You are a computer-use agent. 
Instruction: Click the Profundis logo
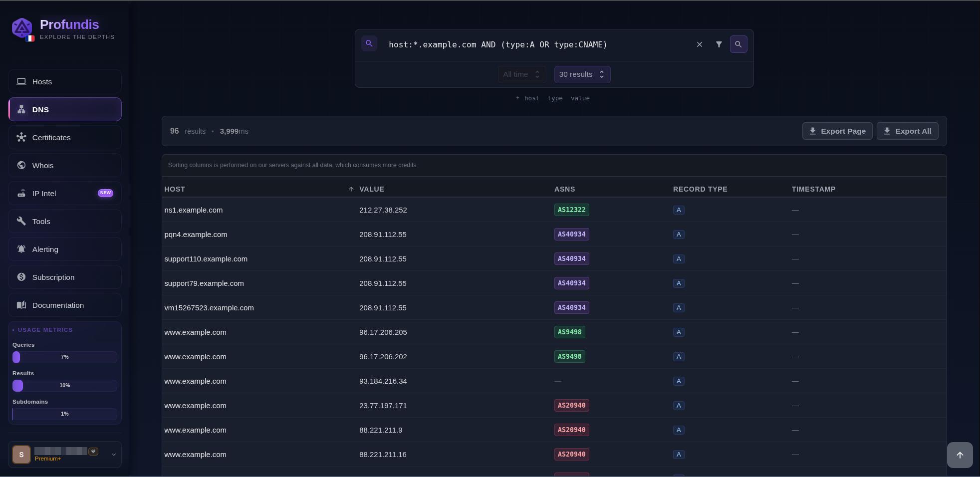22,28
